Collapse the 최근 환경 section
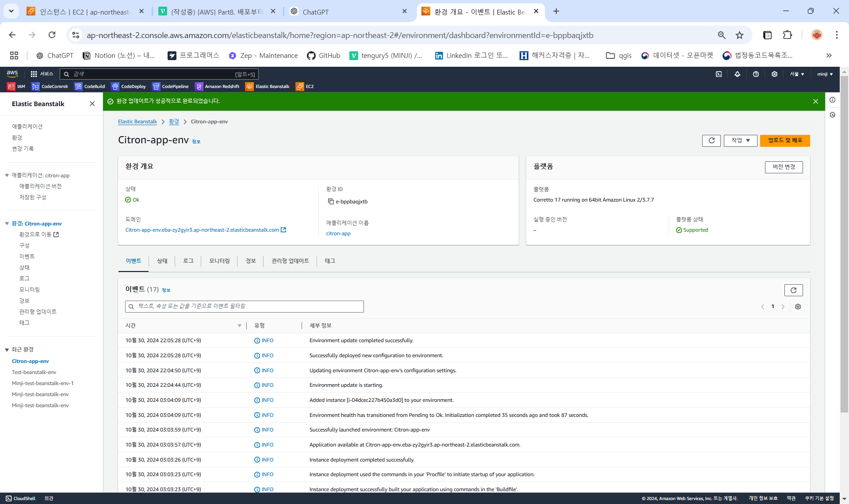The height and width of the screenshot is (504, 849). click(x=7, y=350)
